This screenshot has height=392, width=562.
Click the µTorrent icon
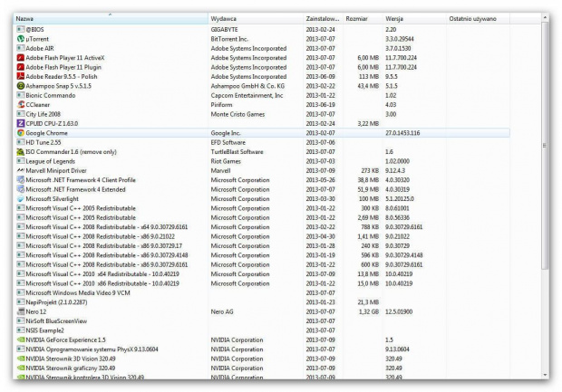(x=21, y=39)
